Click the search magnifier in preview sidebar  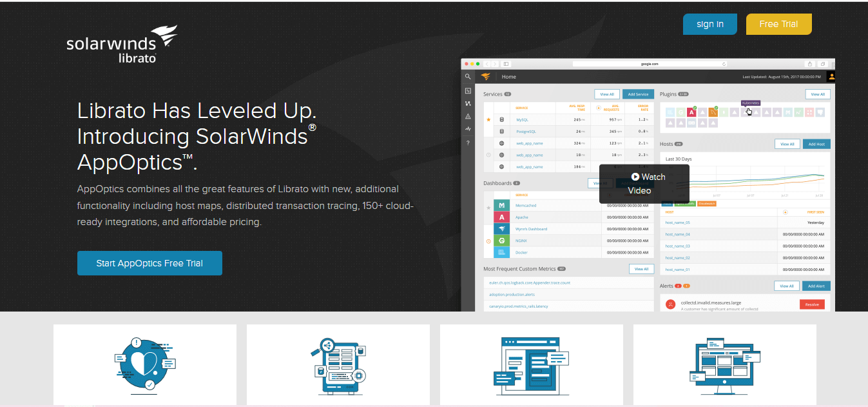click(468, 76)
